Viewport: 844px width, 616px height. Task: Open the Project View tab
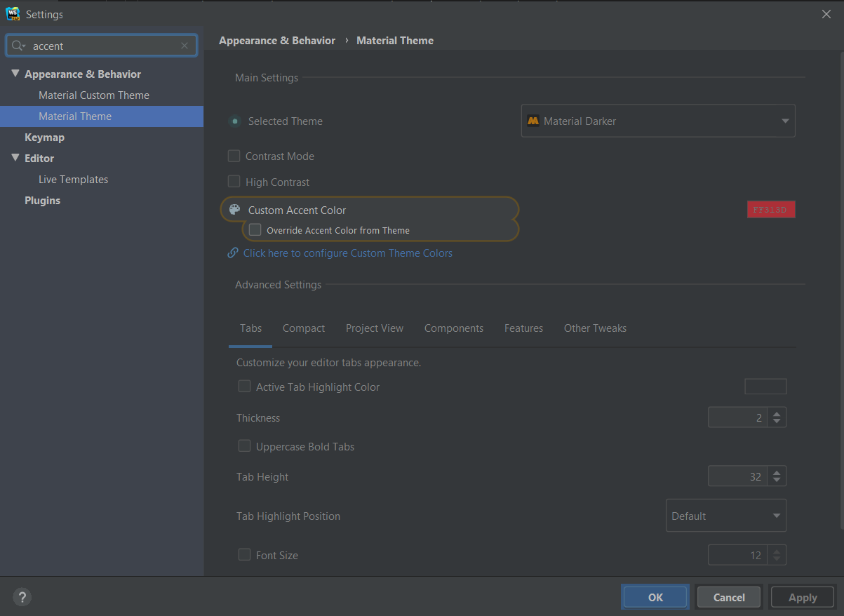[375, 328]
